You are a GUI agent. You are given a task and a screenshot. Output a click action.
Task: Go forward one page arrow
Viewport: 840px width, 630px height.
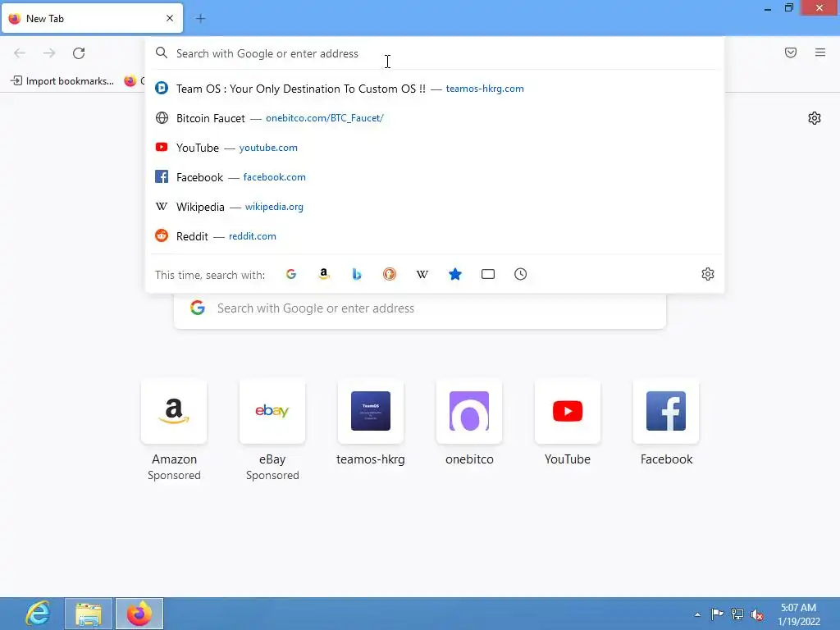tap(49, 53)
